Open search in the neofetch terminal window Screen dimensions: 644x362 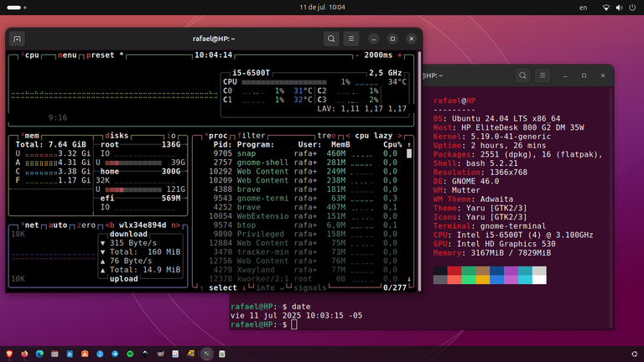click(522, 75)
